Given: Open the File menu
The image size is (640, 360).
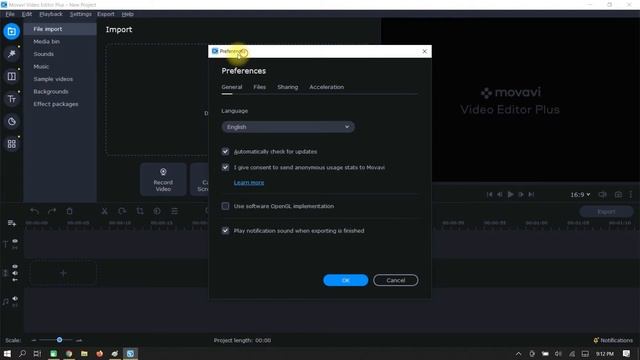Looking at the screenshot, I should click(x=10, y=14).
